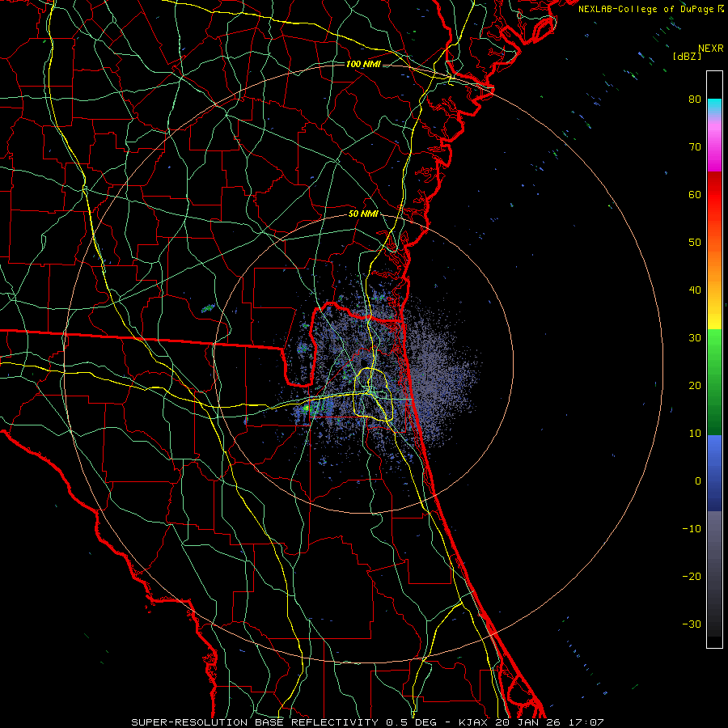Click the 70 value on dBZ scale
728x728 pixels.
click(x=695, y=146)
